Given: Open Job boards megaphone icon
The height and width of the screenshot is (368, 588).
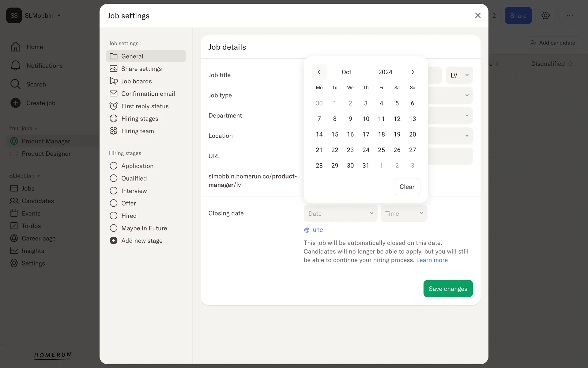Looking at the screenshot, I should pyautogui.click(x=114, y=81).
